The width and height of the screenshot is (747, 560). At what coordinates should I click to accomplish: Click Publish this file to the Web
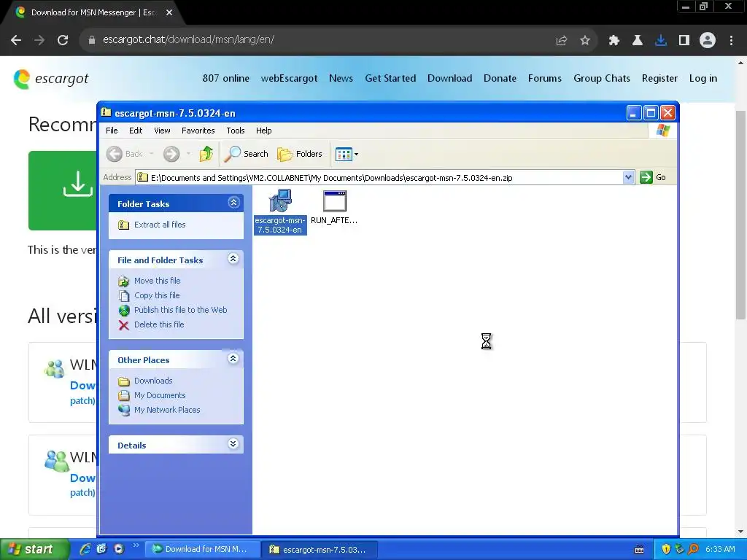pyautogui.click(x=181, y=310)
